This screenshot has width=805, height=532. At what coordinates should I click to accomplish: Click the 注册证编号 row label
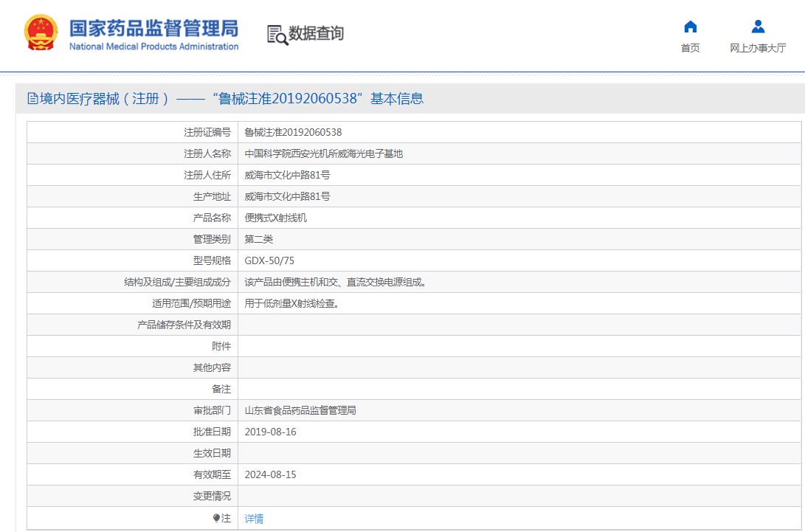point(207,133)
